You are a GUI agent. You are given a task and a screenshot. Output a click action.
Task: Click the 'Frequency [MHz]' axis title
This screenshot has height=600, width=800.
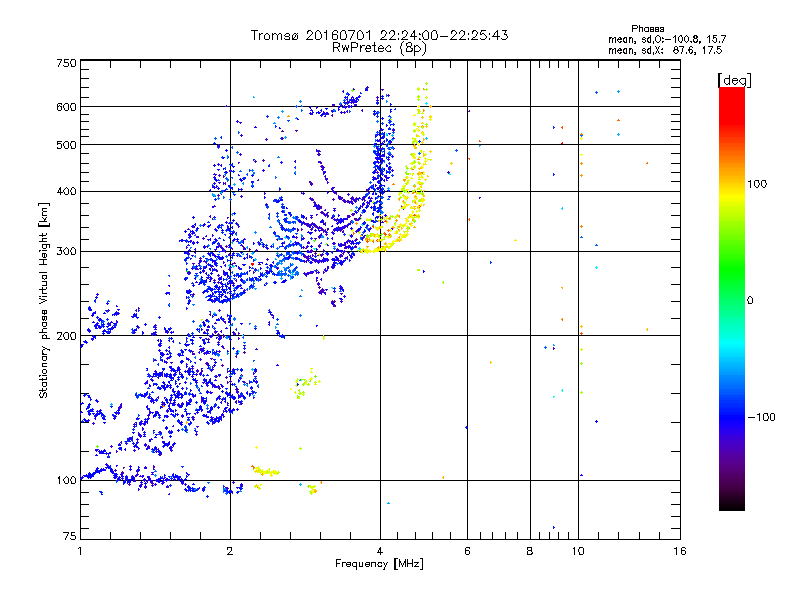380,564
